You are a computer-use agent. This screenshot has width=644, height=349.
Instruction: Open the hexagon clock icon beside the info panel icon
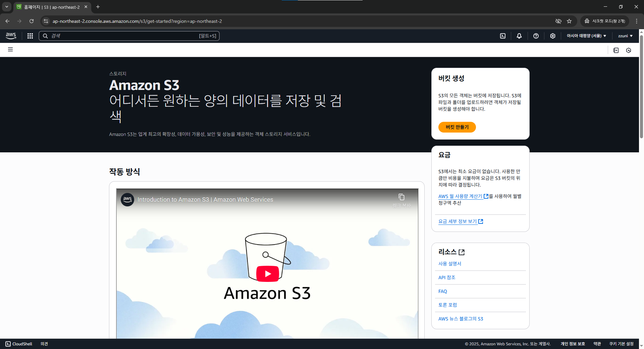click(x=629, y=50)
